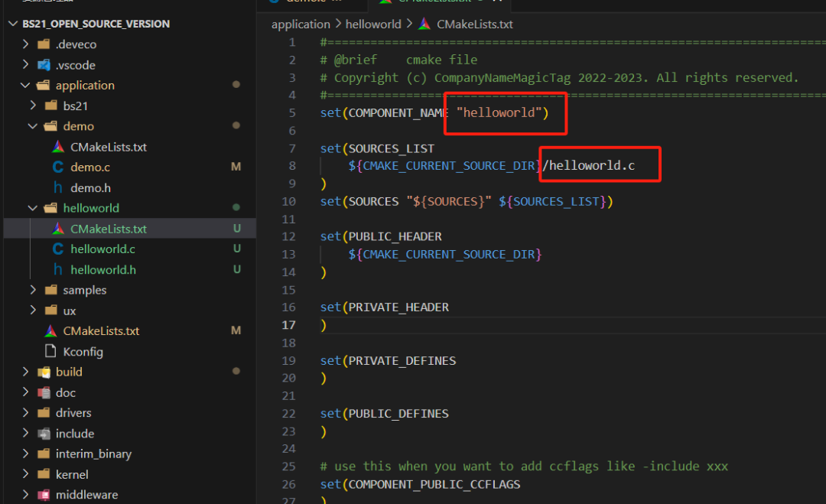Collapse the BS21_OPEN_SOURCE_VERSION root folder
Viewport: 826px width, 504px height.
click(14, 24)
